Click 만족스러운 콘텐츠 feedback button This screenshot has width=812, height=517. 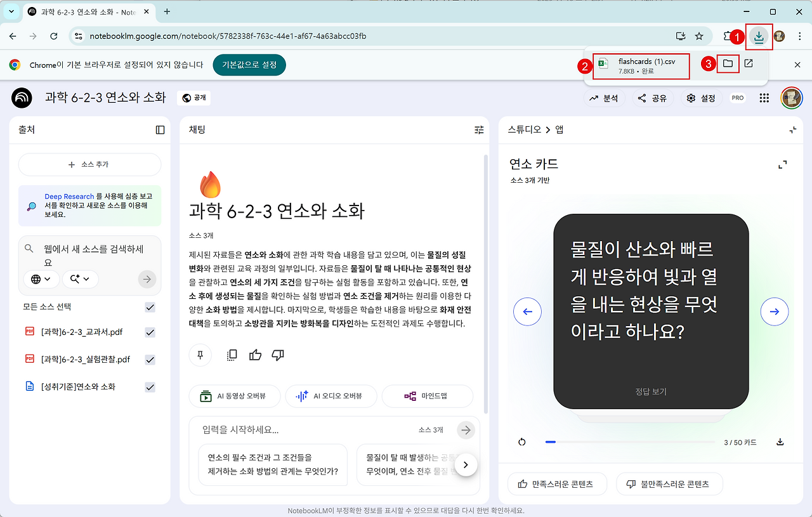tap(557, 484)
